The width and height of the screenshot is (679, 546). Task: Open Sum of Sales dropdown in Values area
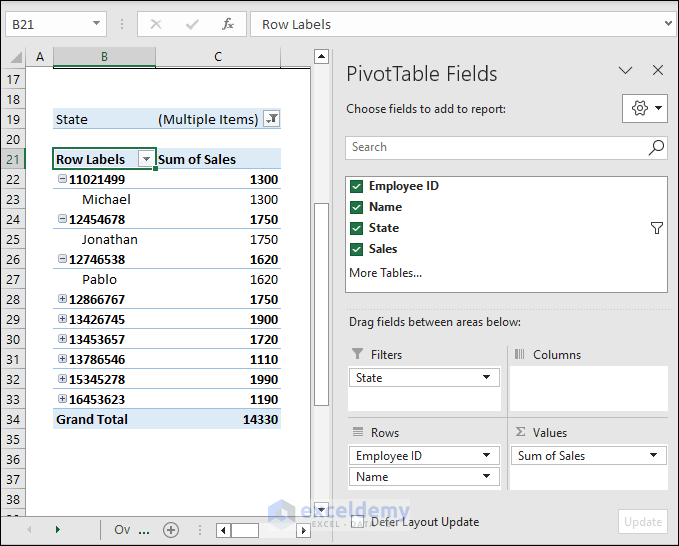click(x=653, y=455)
